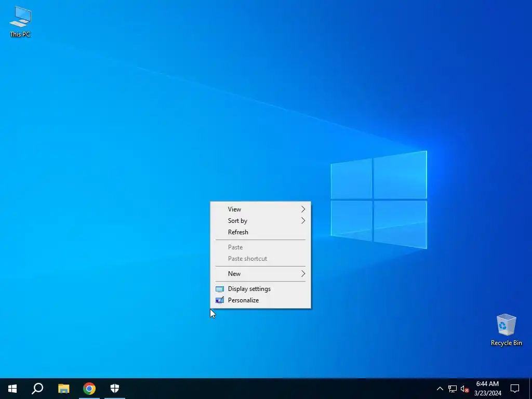
Task: Open the Action Center notifications icon
Action: pos(515,389)
